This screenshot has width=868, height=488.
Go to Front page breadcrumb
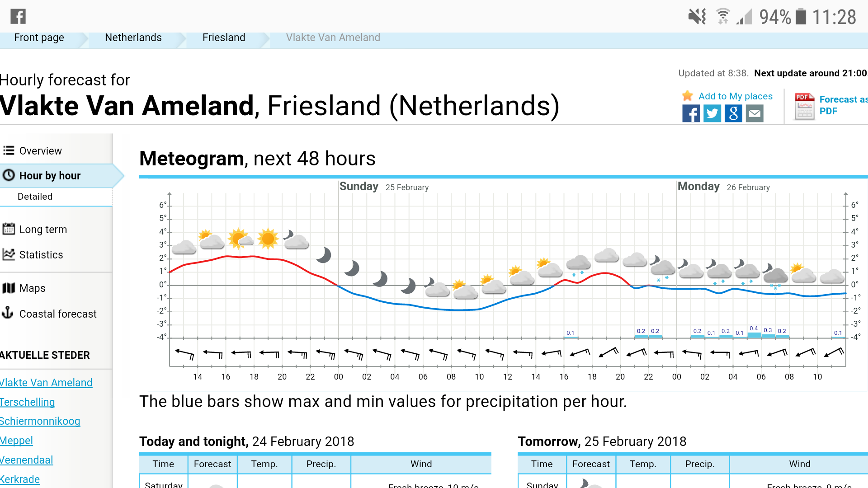[39, 38]
